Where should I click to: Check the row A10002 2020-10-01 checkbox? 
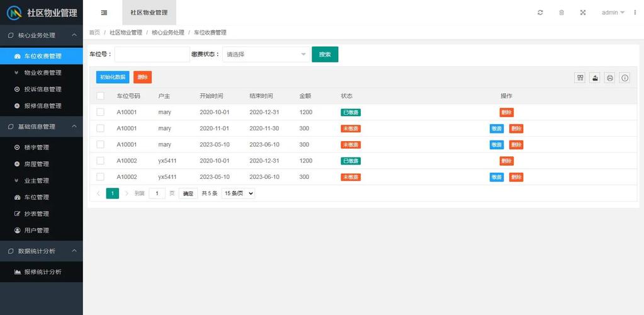click(x=100, y=161)
